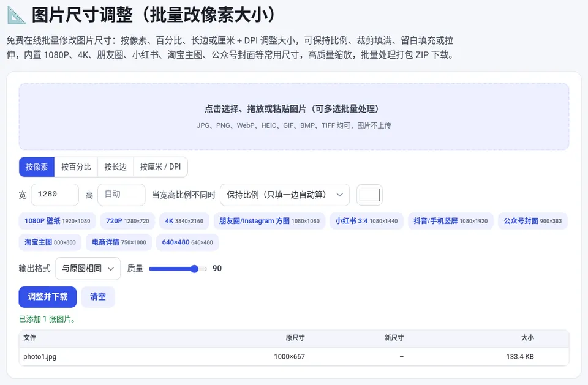Open the white fill color swatch
The width and height of the screenshot is (588, 385).
click(369, 195)
